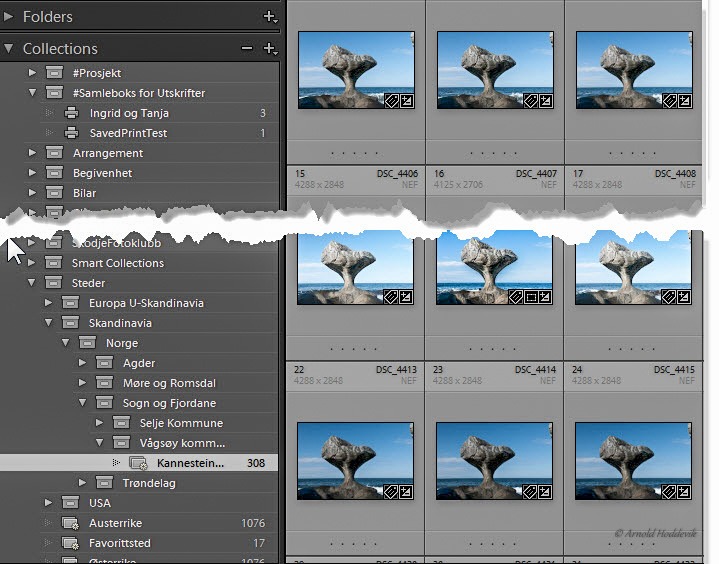Click keyword tag badge on DSC_4406 thumbnail

pos(391,101)
